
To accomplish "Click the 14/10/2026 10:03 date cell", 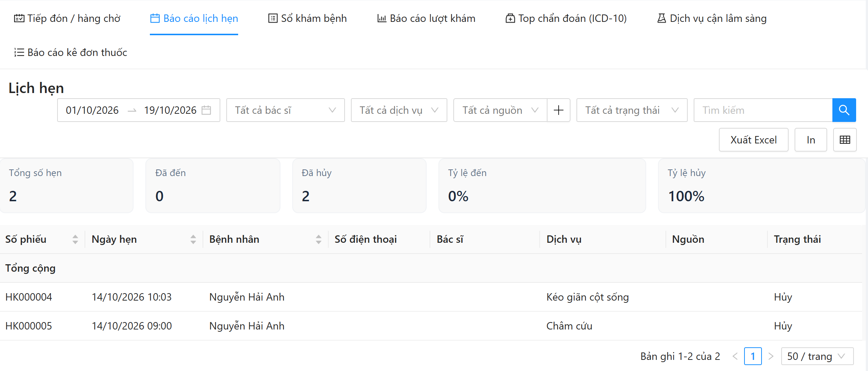I will tap(132, 297).
